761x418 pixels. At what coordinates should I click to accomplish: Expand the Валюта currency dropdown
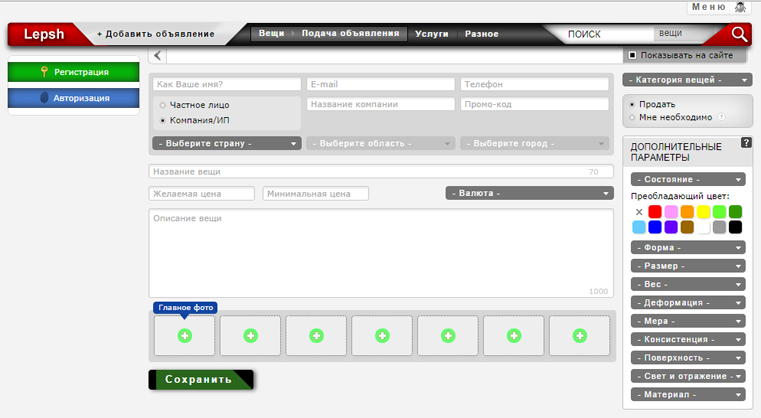529,193
